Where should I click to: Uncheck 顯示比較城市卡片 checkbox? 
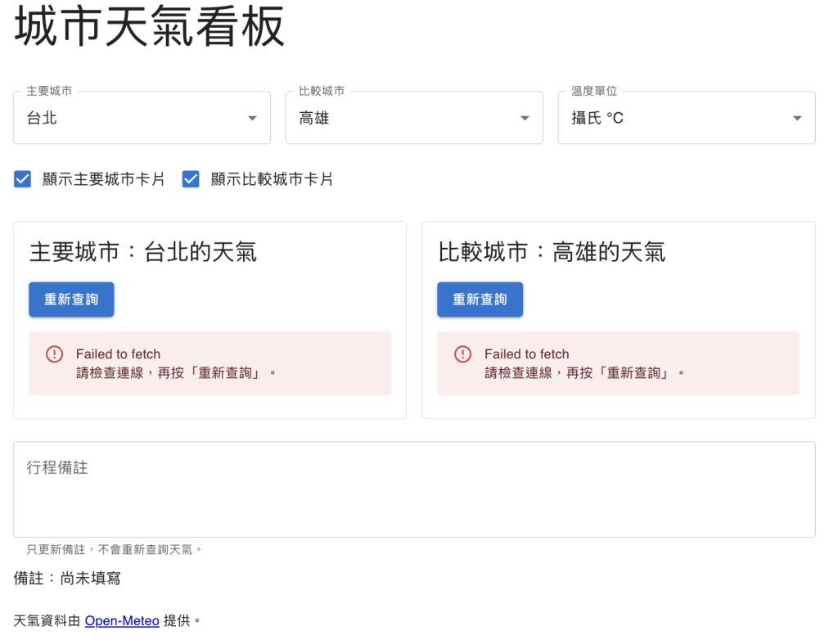coord(191,179)
